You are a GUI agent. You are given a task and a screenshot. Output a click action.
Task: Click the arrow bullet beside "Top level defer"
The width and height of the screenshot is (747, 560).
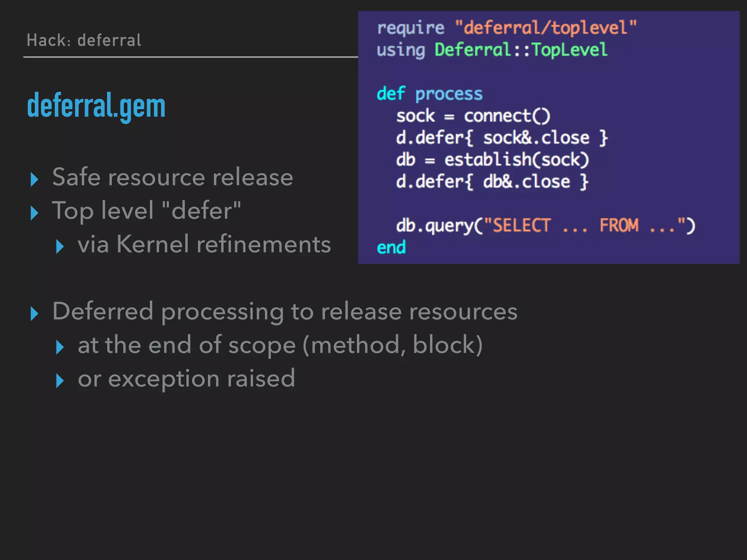[35, 213]
